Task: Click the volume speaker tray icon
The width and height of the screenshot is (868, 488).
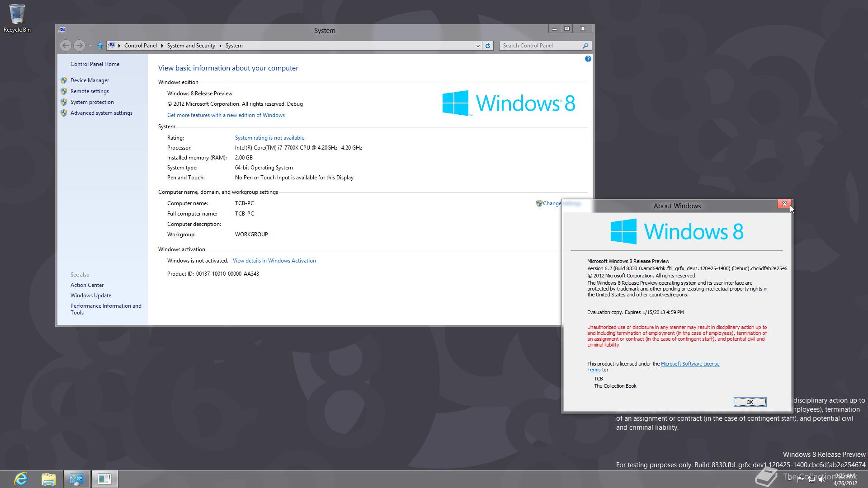Action: click(x=822, y=480)
